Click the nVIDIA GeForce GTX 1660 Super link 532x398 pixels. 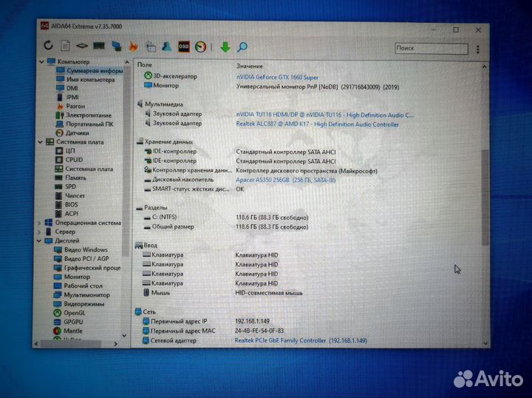coord(276,75)
